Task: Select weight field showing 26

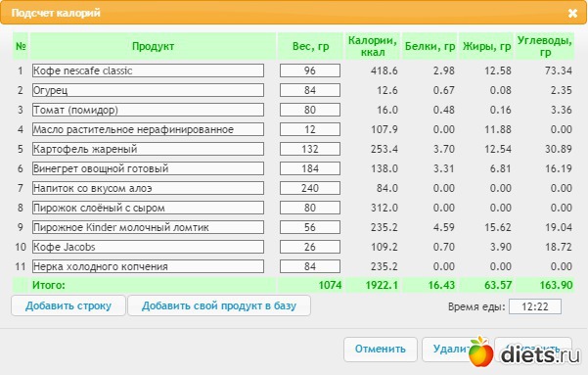Action: (x=310, y=247)
